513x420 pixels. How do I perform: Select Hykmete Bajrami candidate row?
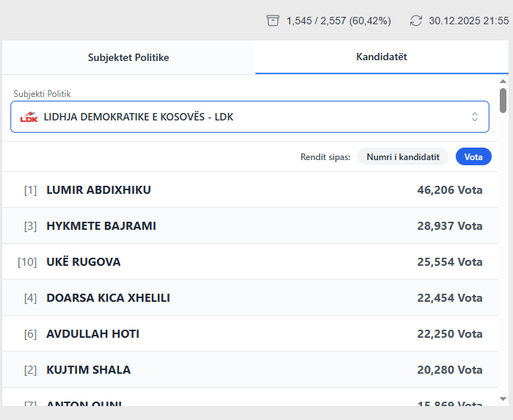pyautogui.click(x=250, y=226)
